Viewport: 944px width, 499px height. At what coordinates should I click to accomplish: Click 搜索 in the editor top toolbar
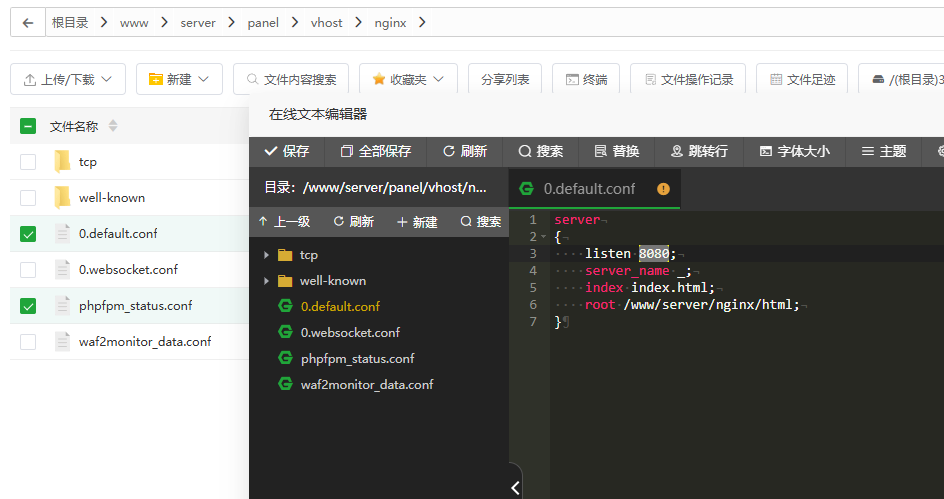(x=541, y=151)
